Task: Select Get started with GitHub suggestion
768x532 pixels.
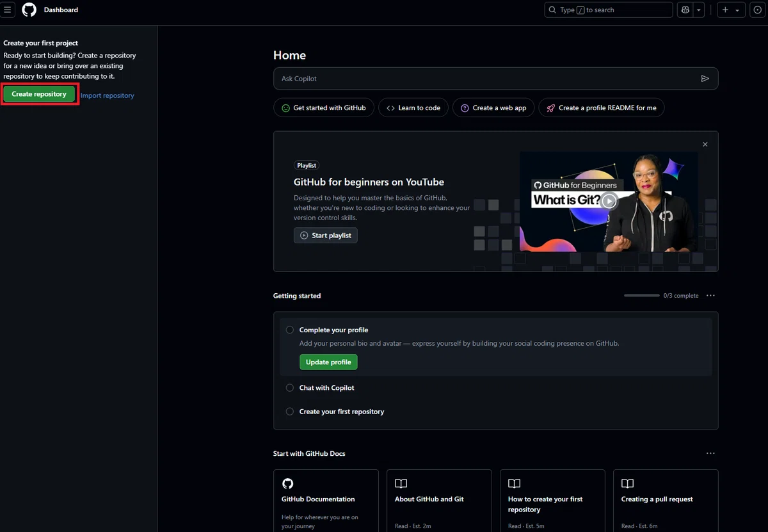Action: tap(323, 108)
